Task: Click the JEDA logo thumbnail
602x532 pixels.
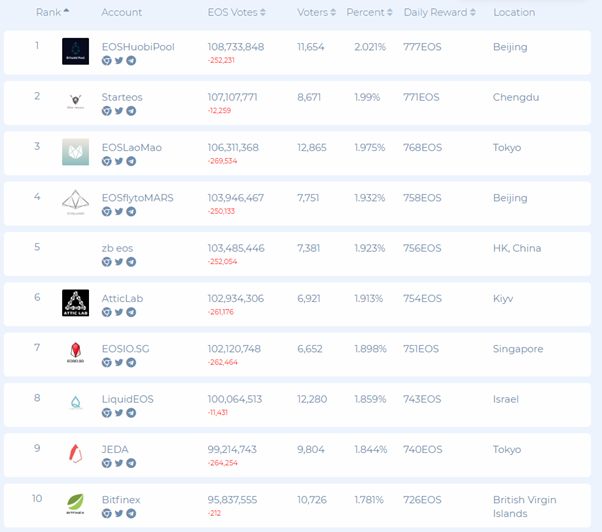Action: (76, 453)
